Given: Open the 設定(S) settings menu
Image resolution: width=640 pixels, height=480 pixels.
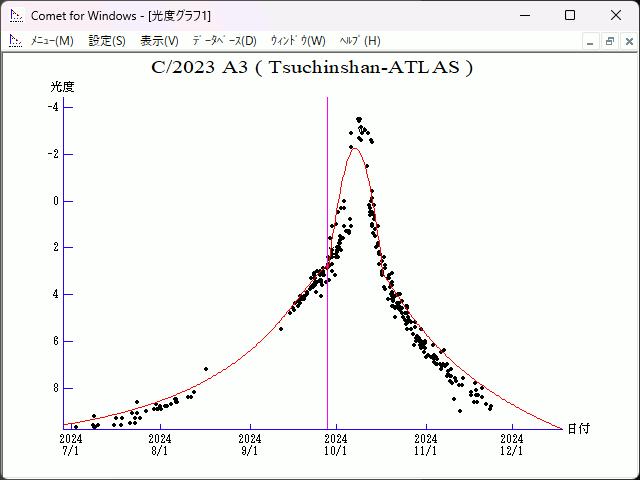Looking at the screenshot, I should [x=107, y=41].
